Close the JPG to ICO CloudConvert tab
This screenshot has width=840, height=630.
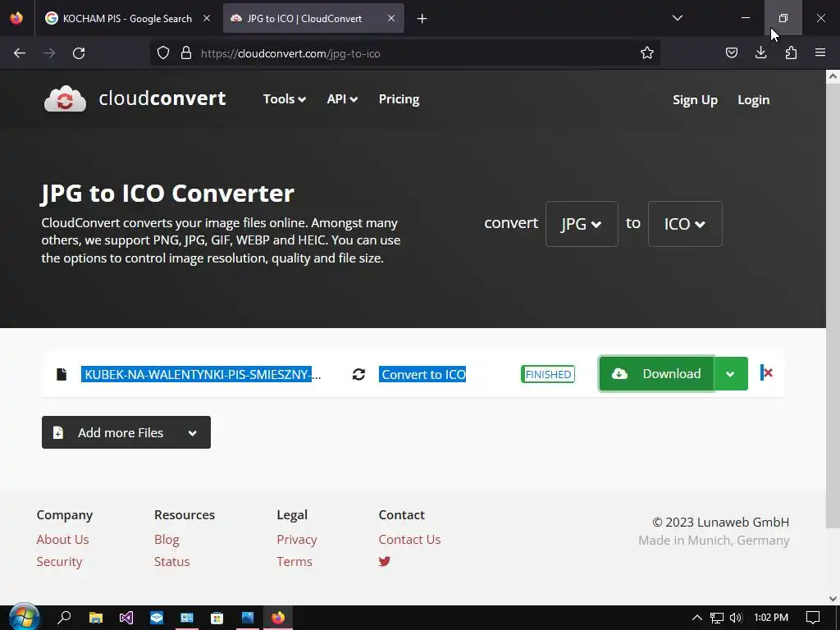[391, 18]
